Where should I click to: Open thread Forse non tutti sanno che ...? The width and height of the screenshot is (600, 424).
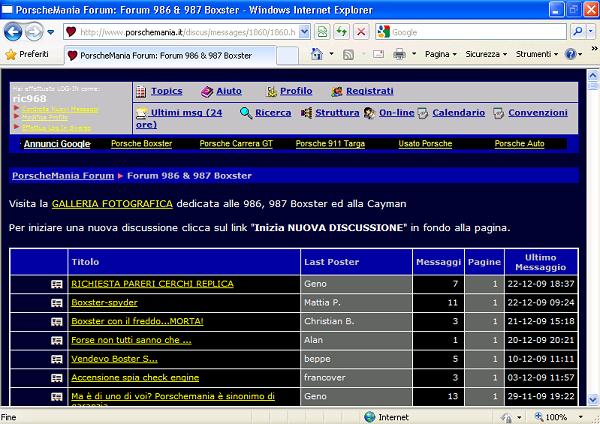click(131, 340)
